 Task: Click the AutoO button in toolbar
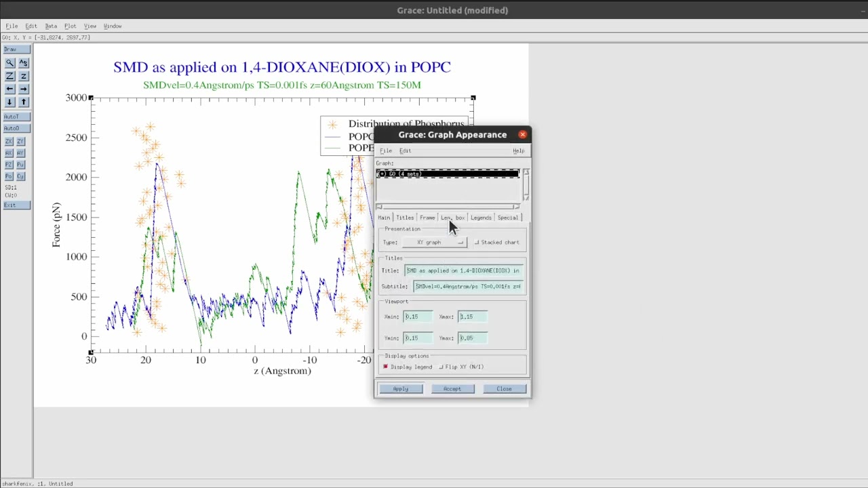point(16,128)
